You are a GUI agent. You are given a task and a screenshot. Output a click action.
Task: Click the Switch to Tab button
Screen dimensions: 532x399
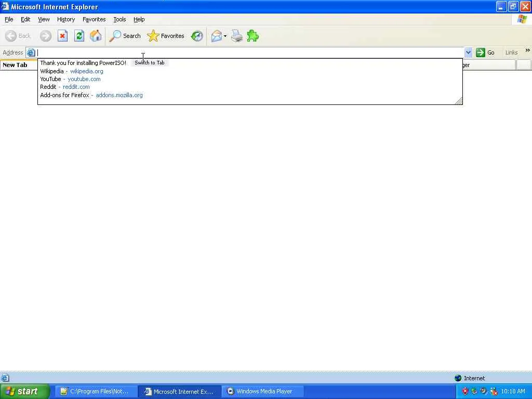click(x=150, y=63)
